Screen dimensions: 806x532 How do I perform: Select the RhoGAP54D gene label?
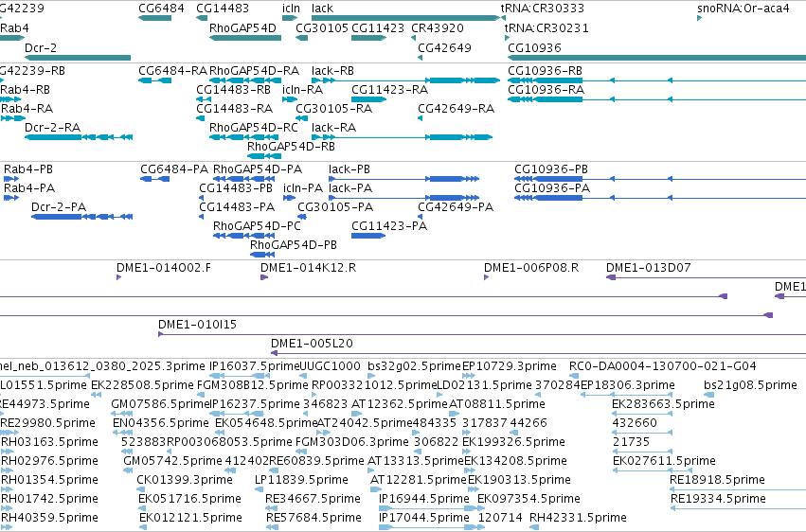pyautogui.click(x=242, y=28)
